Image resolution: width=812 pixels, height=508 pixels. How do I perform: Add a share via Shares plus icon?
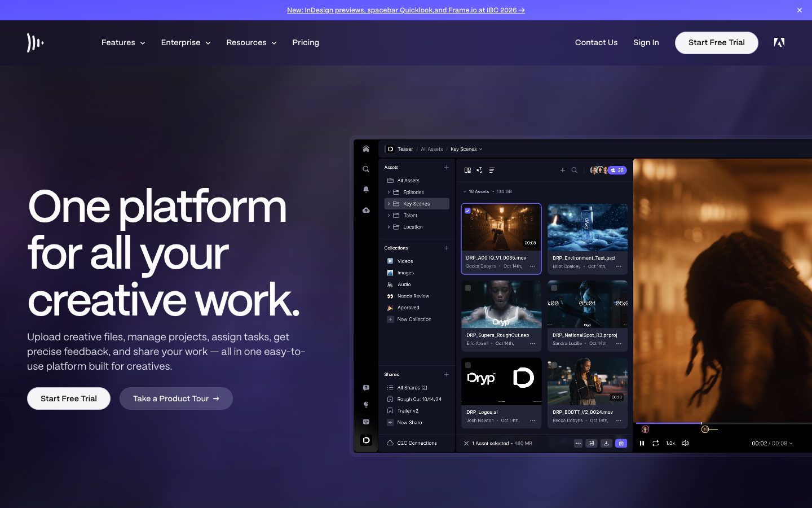(x=446, y=374)
